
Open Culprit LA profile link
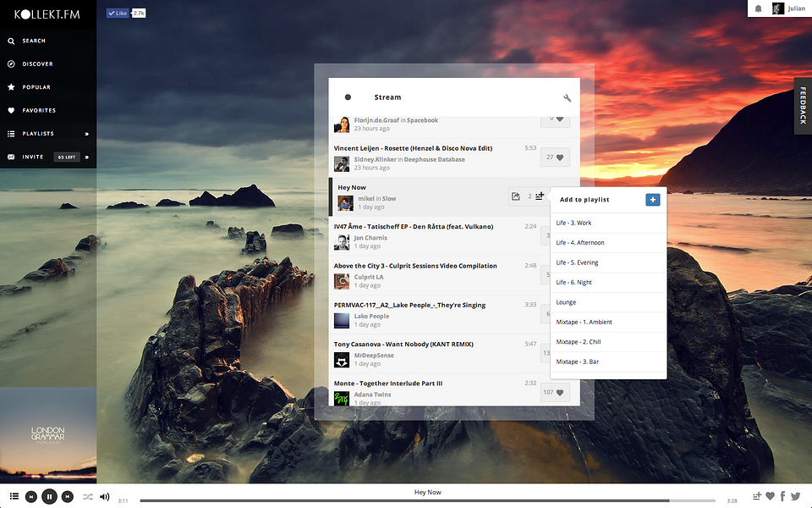point(369,278)
